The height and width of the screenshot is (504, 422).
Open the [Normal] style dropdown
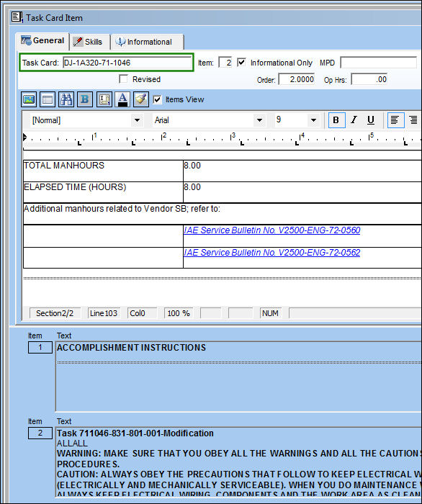138,120
